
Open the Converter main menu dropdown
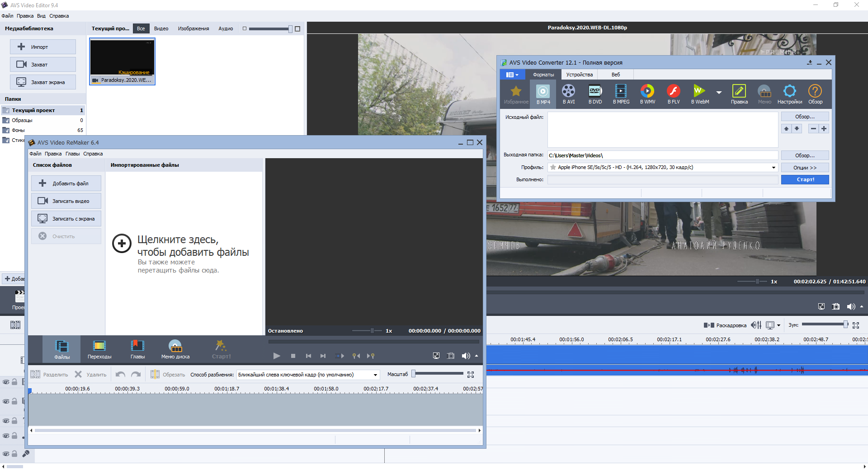[512, 75]
